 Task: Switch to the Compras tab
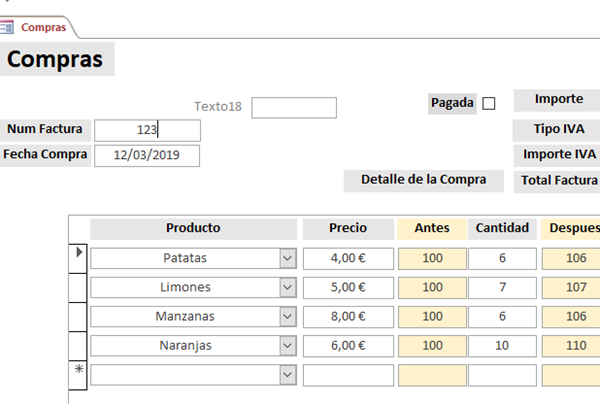tap(43, 27)
